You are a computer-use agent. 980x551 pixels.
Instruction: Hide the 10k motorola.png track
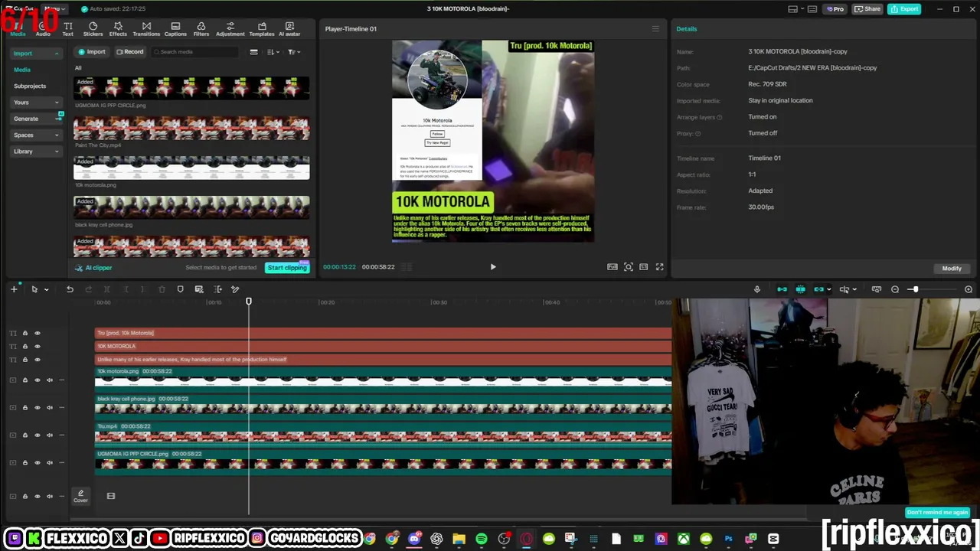[37, 380]
